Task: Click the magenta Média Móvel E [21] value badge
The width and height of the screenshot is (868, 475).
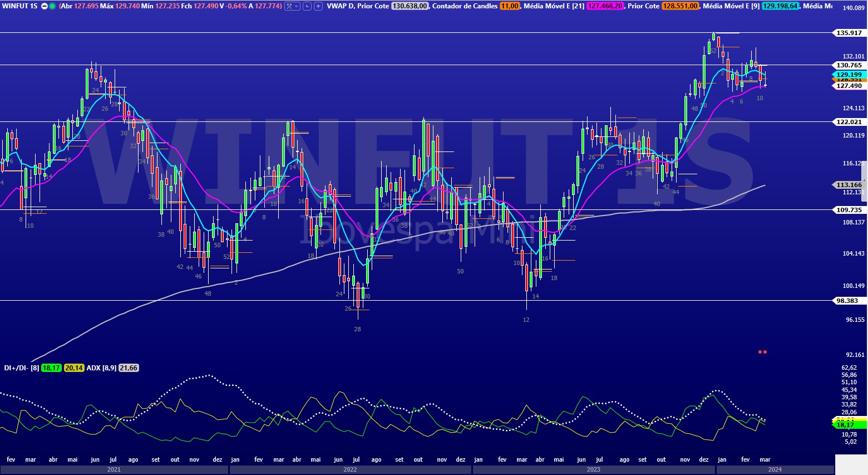Action: (x=605, y=6)
